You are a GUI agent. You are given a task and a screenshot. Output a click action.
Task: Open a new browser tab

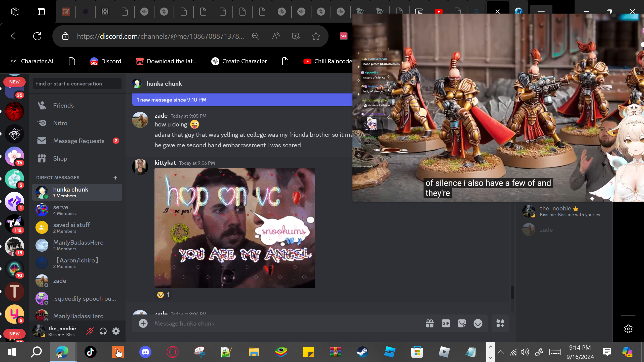tap(541, 11)
